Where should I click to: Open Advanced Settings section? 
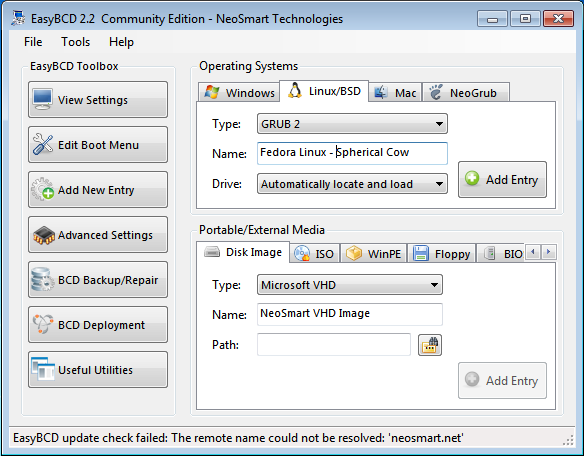(x=98, y=235)
